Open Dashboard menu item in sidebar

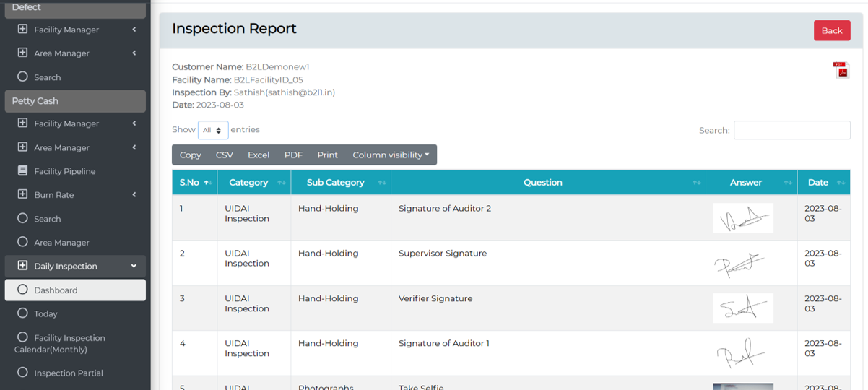(x=56, y=290)
